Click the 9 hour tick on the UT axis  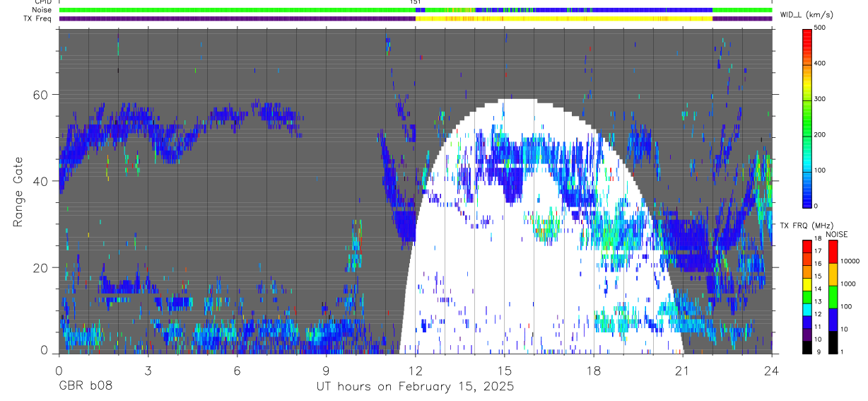[326, 369]
